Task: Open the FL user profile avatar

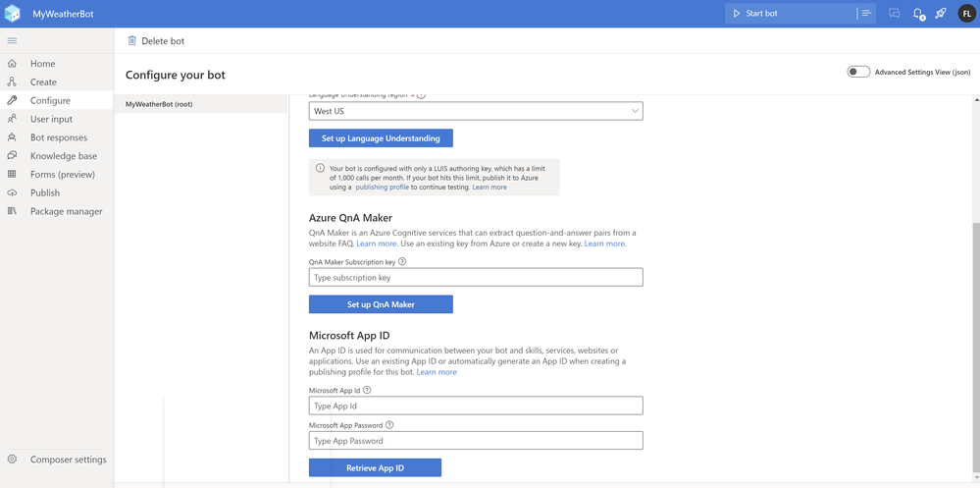Action: click(x=966, y=14)
